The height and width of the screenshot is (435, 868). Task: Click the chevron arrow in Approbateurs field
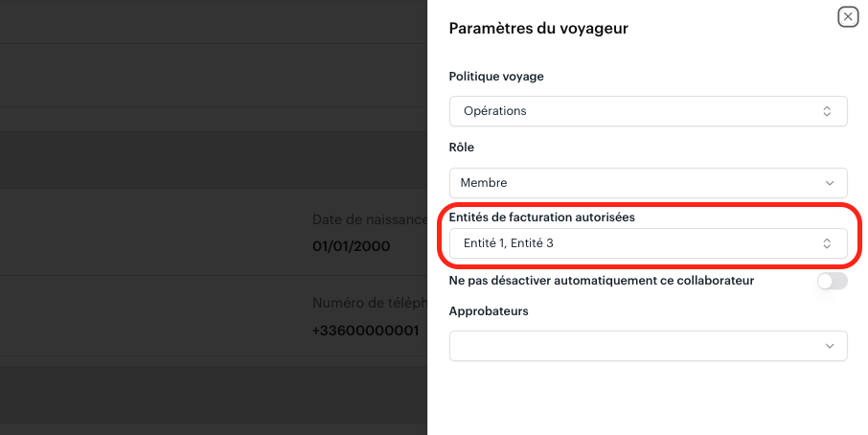click(x=830, y=346)
